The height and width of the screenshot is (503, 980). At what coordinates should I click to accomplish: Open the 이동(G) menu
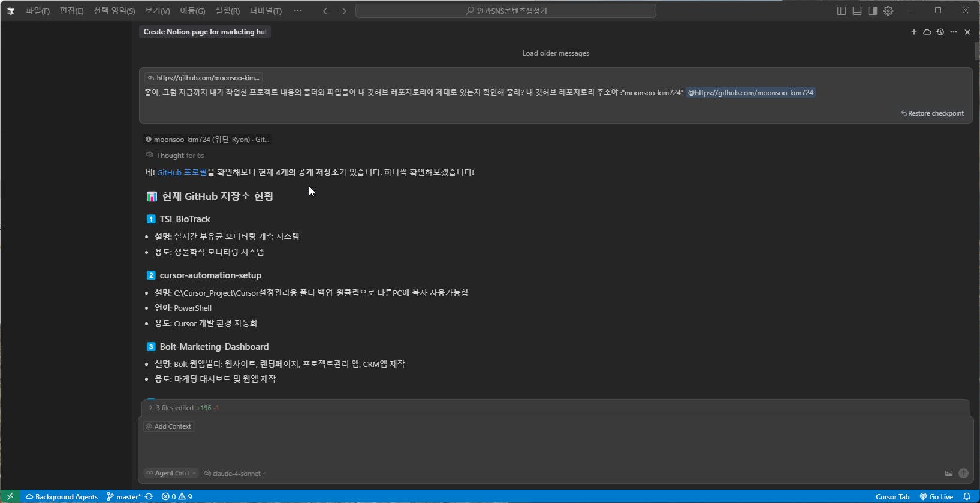pos(192,11)
